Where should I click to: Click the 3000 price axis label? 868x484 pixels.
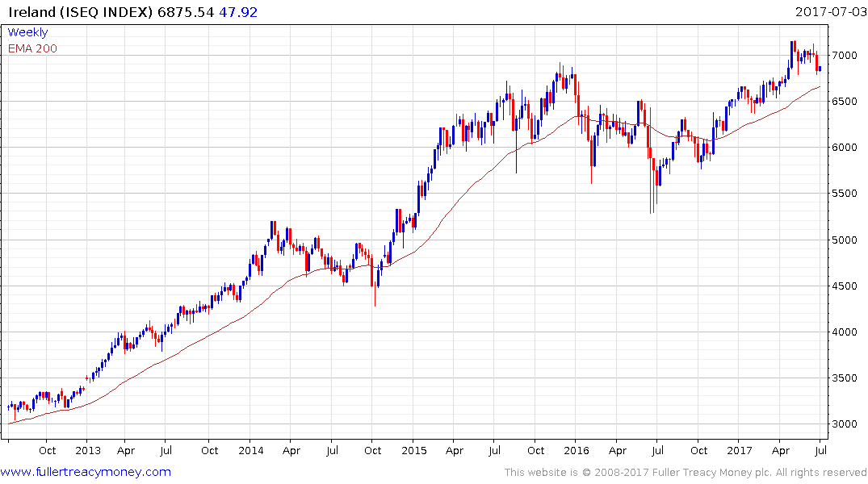(845, 424)
